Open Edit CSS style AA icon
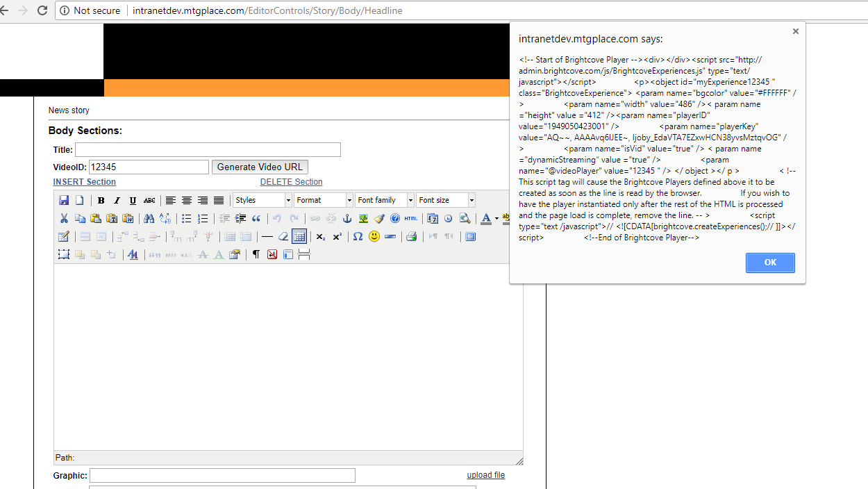Screen dimensions: 868x489 tap(133, 254)
